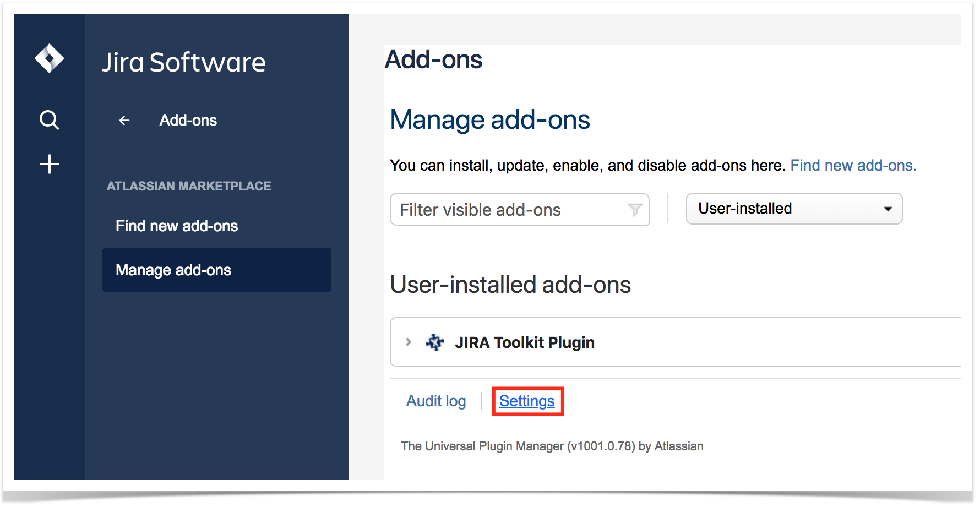Image resolution: width=980 pixels, height=507 pixels.
Task: Click the Manage add-ons page heading
Action: point(490,119)
